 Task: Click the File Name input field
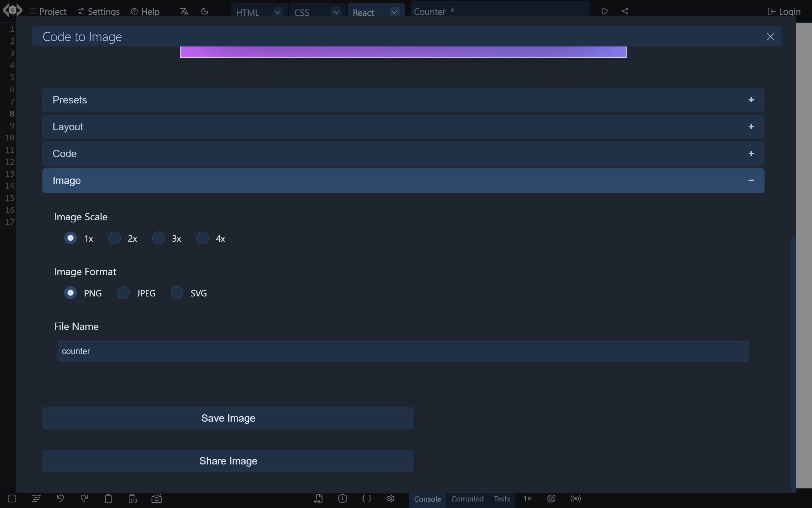[x=403, y=351]
